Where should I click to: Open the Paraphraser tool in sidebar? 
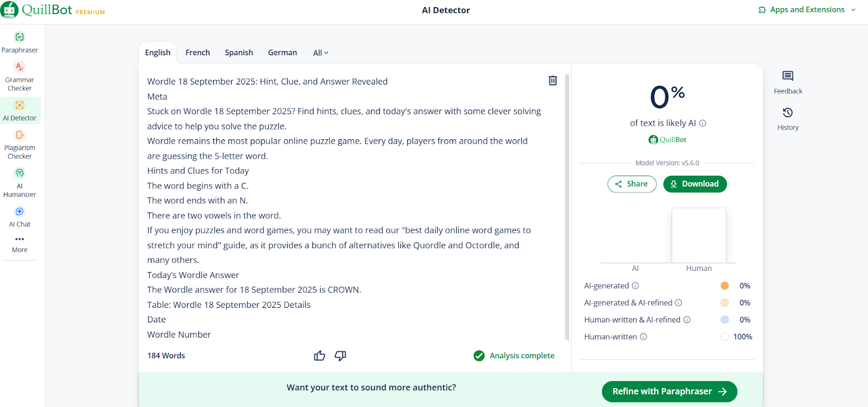pyautogui.click(x=20, y=43)
